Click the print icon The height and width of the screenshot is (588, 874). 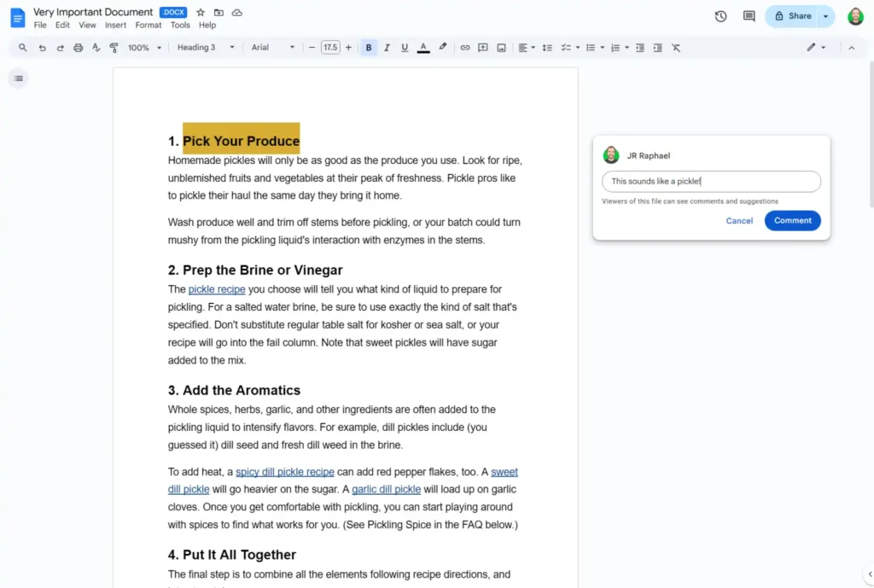(79, 48)
